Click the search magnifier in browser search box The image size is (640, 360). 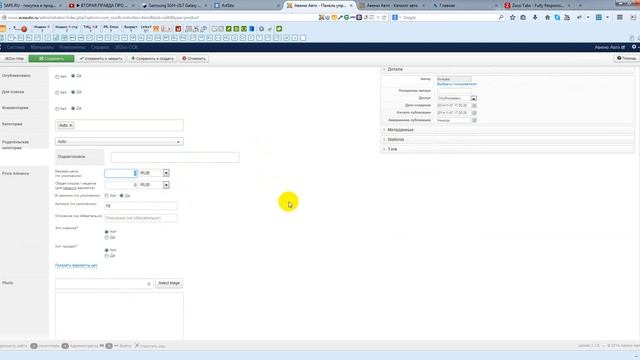[501, 18]
